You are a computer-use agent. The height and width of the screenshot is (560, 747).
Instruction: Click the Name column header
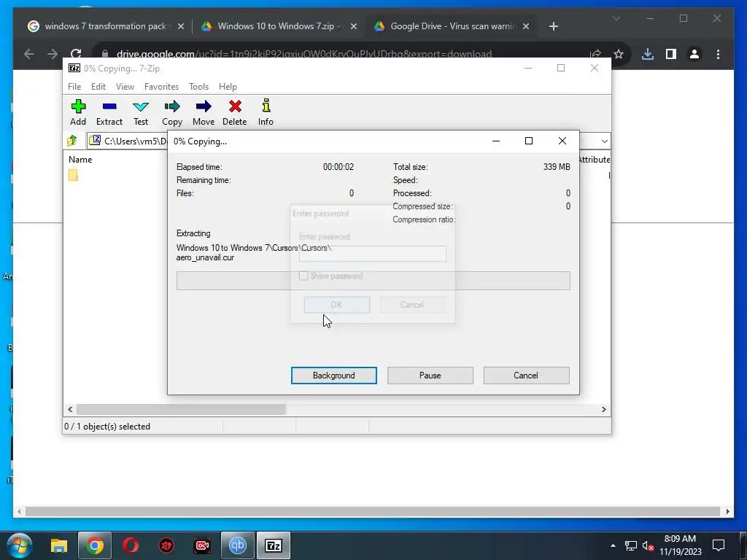point(80,160)
